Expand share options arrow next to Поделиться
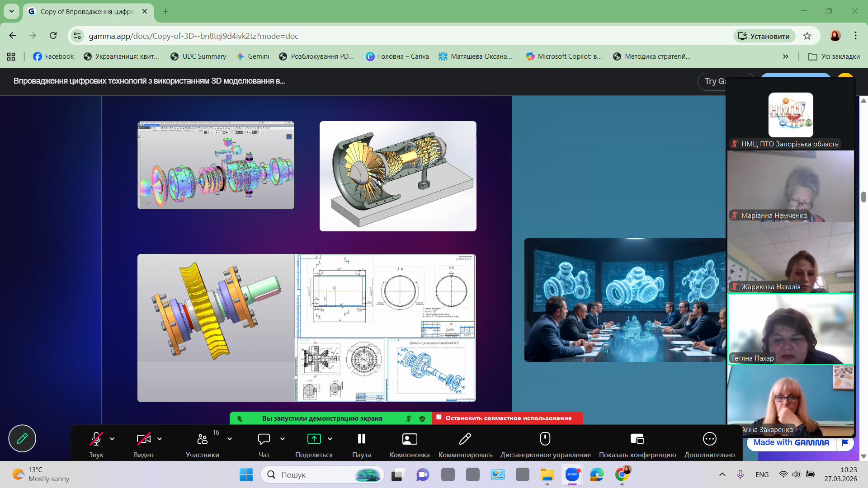This screenshot has width=868, height=488. point(330,439)
